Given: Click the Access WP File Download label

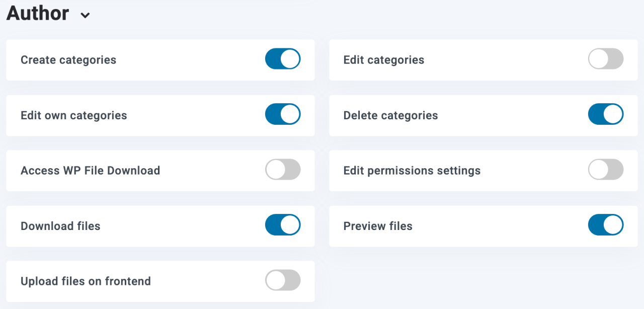Looking at the screenshot, I should coord(91,171).
